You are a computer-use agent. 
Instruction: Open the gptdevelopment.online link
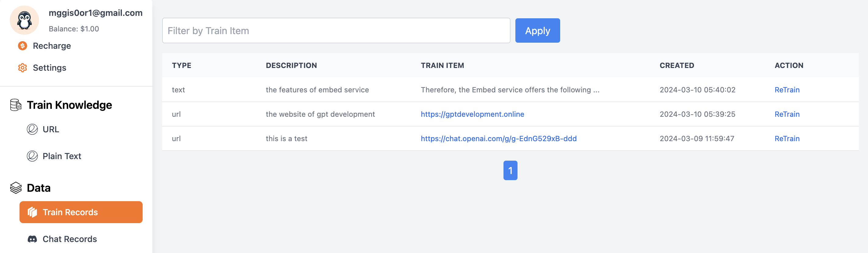point(472,114)
